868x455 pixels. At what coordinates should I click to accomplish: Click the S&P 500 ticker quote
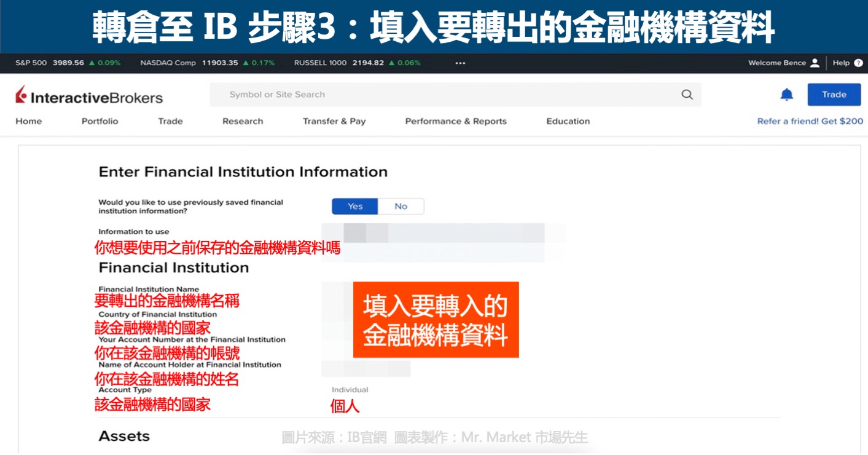pyautogui.click(x=68, y=63)
